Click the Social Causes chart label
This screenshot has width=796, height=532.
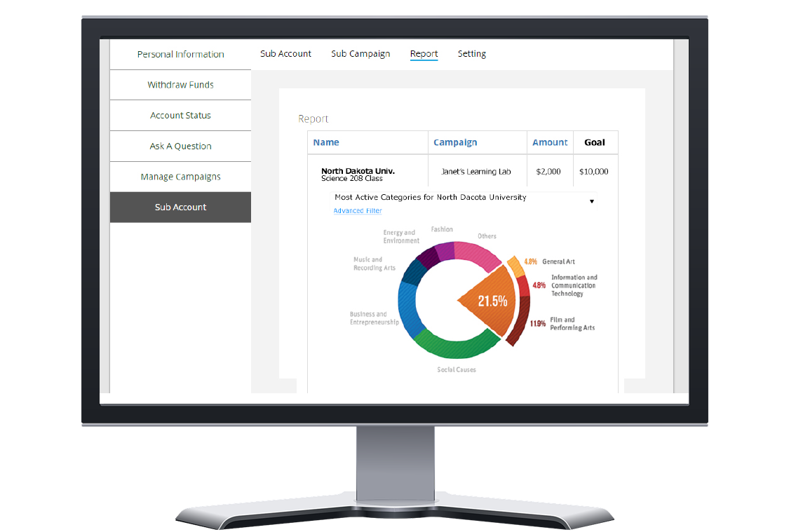pos(457,369)
